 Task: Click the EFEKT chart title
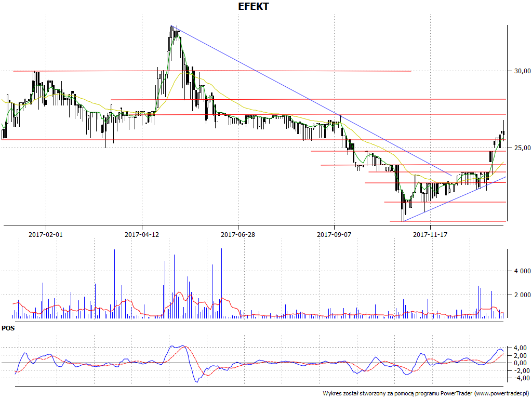pos(254,6)
